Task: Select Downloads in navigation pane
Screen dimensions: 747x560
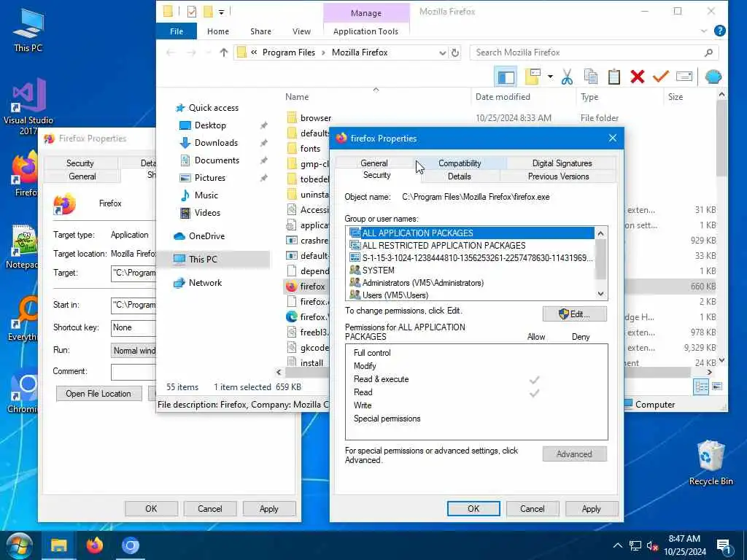Action: [x=216, y=143]
